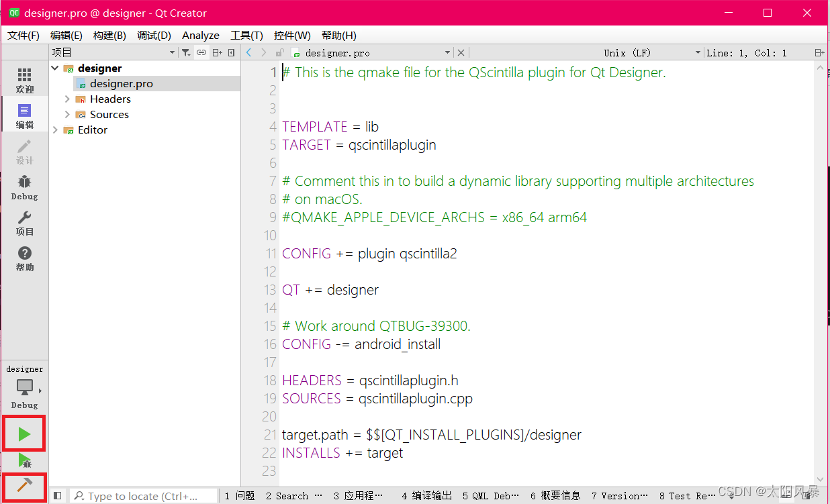Image resolution: width=830 pixels, height=504 pixels.
Task: Open the 构建(B) menu
Action: 109,35
